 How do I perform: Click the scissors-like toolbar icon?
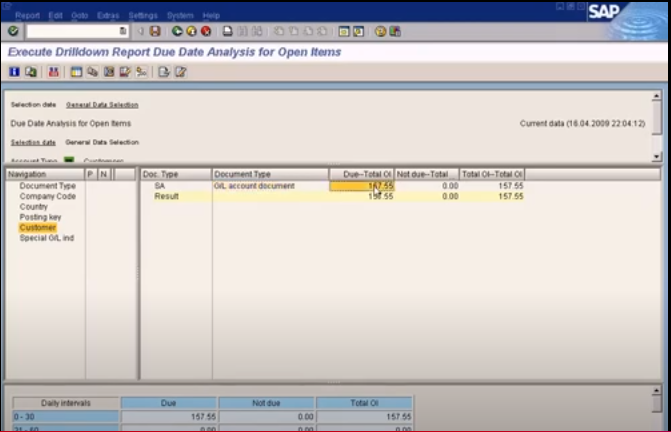(142, 72)
